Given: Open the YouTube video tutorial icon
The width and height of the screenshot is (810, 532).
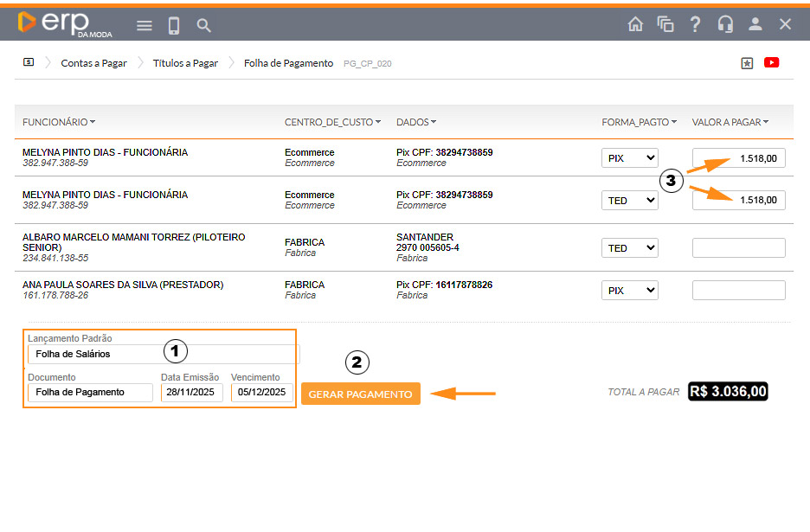Looking at the screenshot, I should pos(771,62).
